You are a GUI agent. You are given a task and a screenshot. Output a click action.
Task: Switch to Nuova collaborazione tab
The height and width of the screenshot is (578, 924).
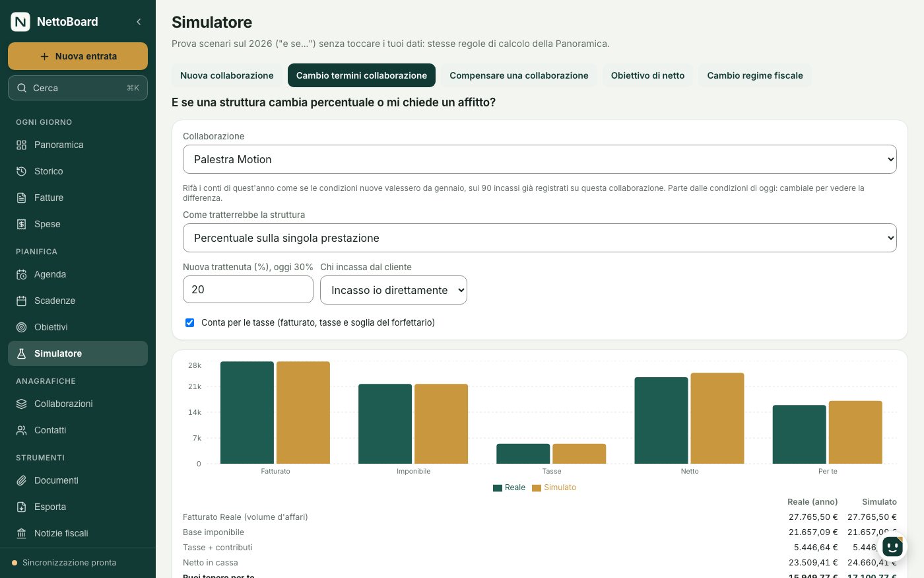click(227, 75)
